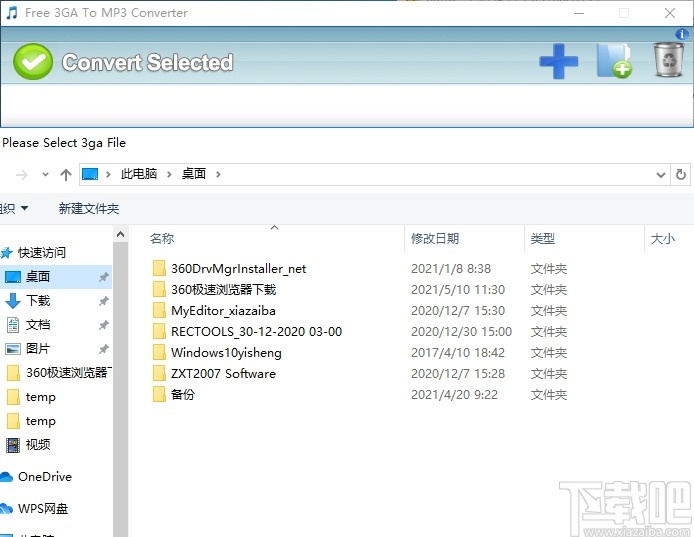Click the WPS网盘 cloud icon
Image resolution: width=694 pixels, height=537 pixels.
coord(7,509)
